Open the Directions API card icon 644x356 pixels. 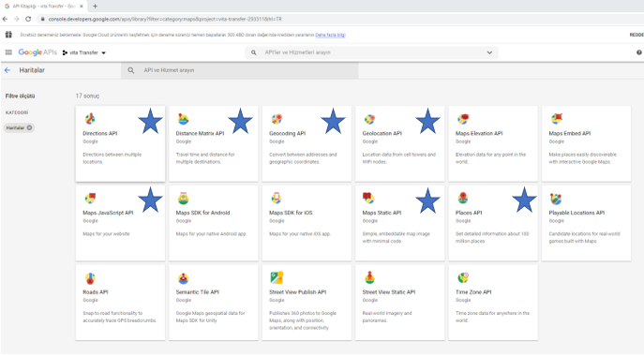tap(90, 119)
